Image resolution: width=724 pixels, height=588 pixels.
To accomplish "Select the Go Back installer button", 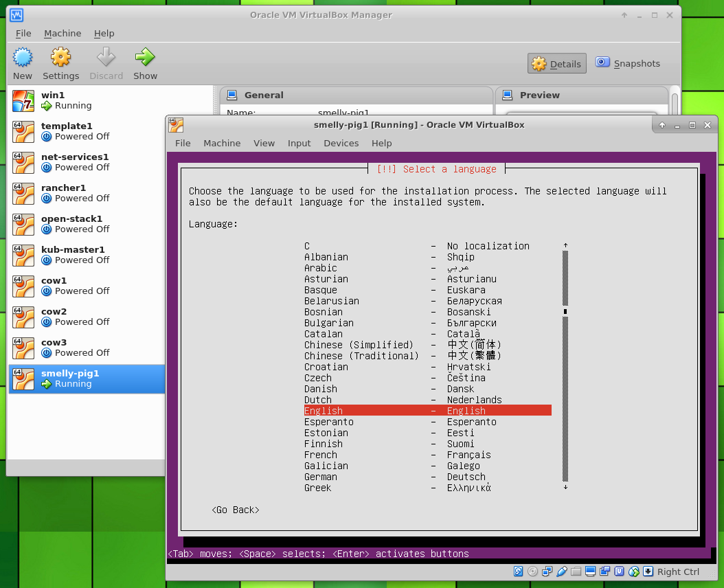I will (x=236, y=510).
